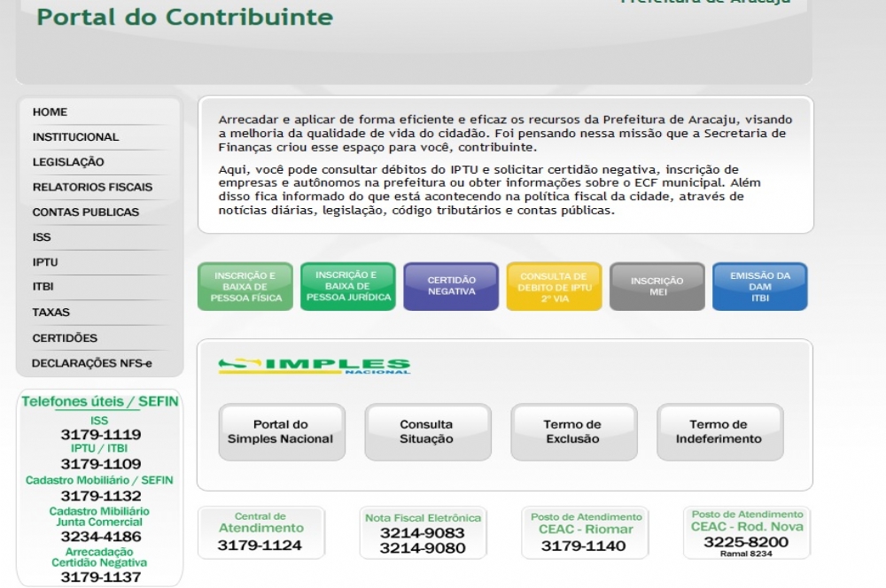Go to HOME in the sidebar menu

(50, 112)
